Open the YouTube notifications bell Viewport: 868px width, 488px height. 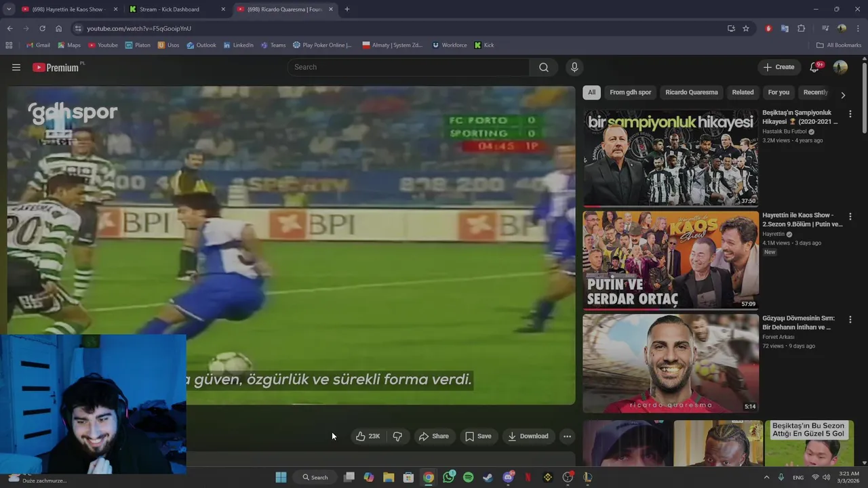(814, 67)
